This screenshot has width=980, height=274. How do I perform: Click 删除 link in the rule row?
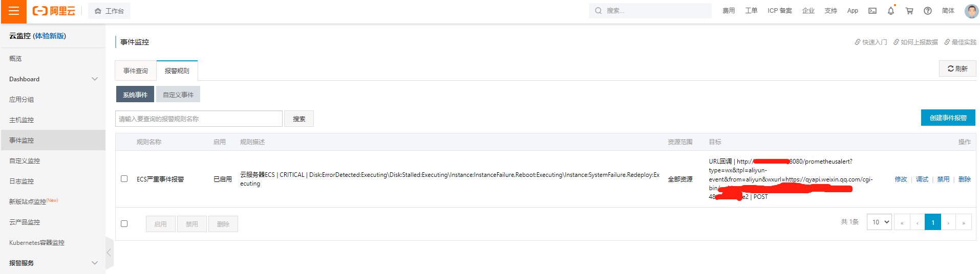(965, 179)
